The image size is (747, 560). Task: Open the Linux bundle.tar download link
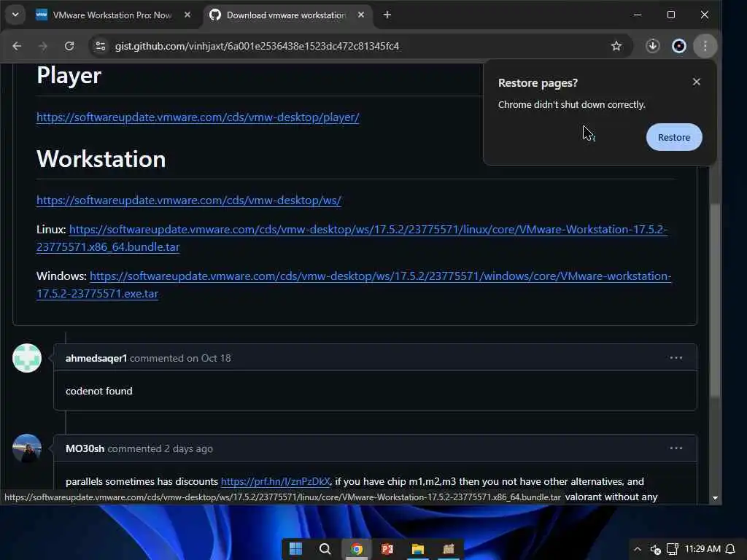point(352,238)
